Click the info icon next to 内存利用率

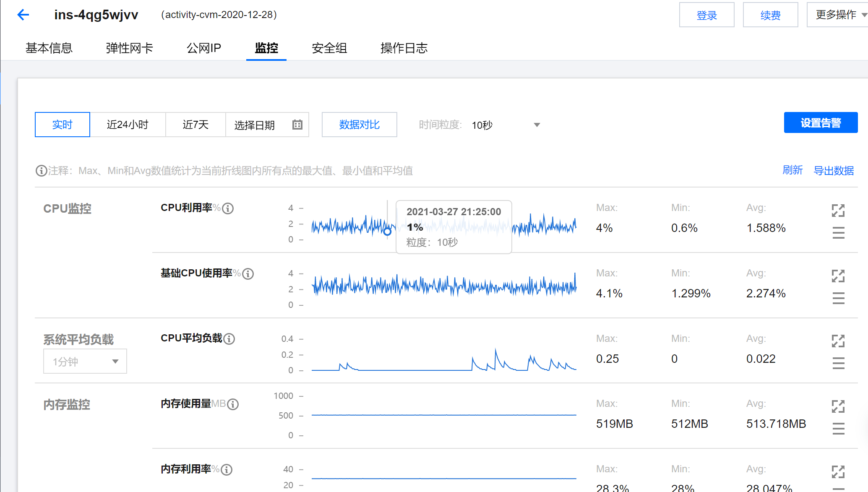(x=227, y=470)
